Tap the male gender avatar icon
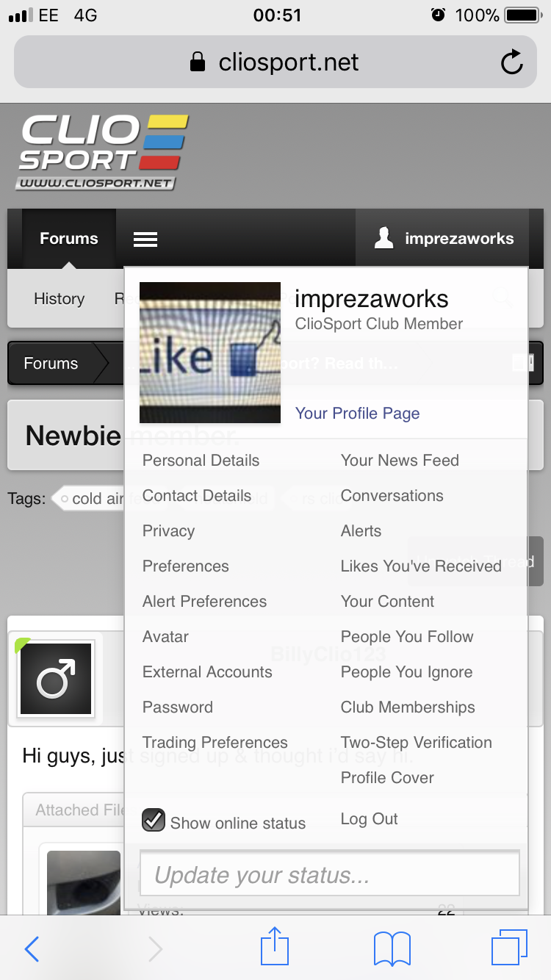This screenshot has width=551, height=980. pyautogui.click(x=56, y=679)
